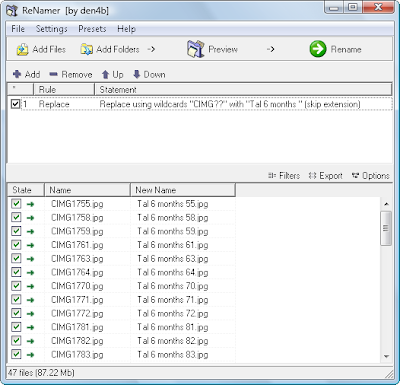Click the ReNamer title bar app icon
The height and width of the screenshot is (385, 400).
click(12, 10)
